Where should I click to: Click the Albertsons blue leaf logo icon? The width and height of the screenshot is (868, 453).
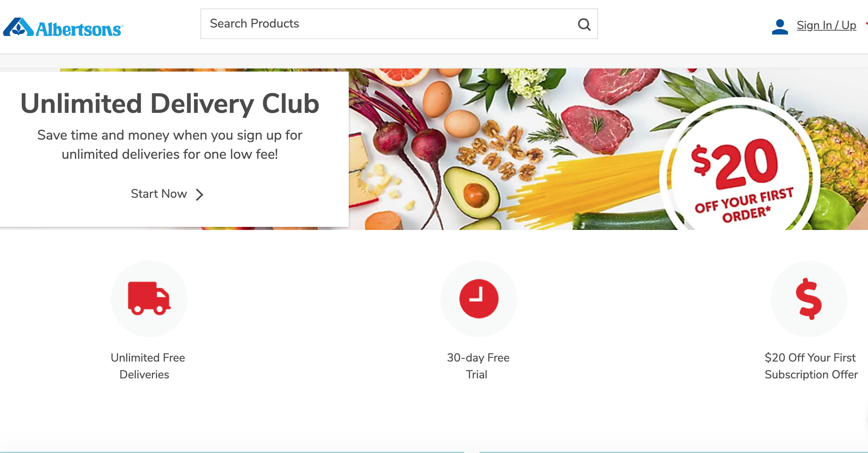point(18,27)
